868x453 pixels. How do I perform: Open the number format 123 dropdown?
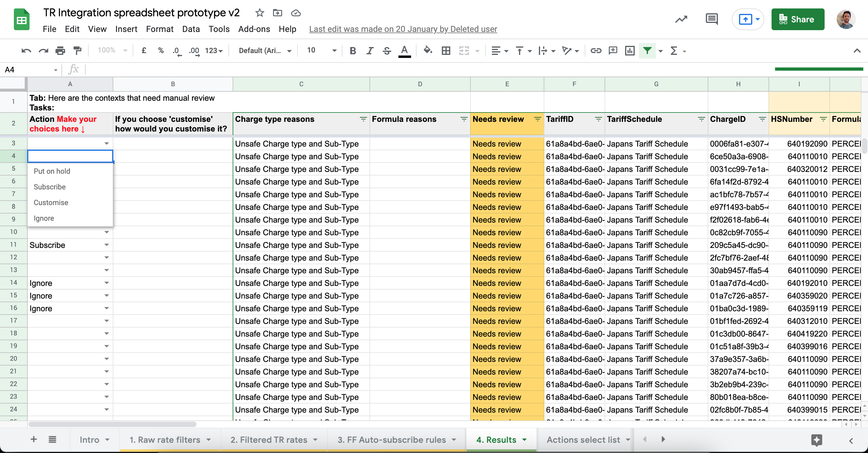click(x=214, y=51)
